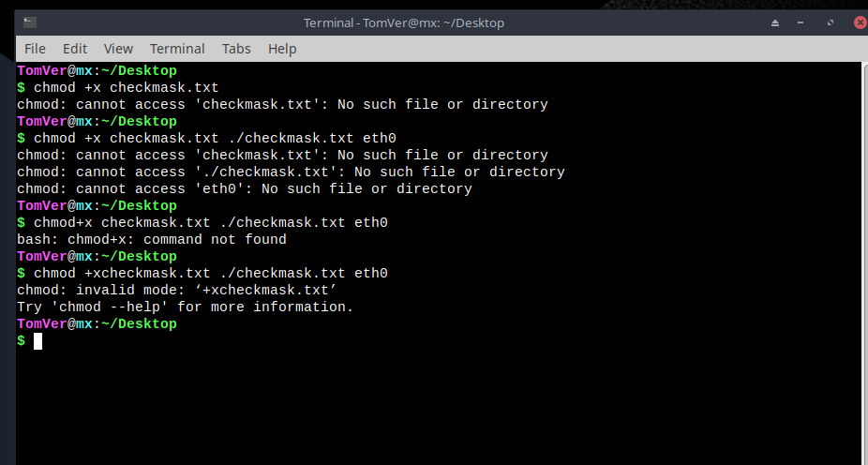
Task: Click the bottom 'TomVer@mx:~/Desktop' prompt line
Action: (97, 323)
